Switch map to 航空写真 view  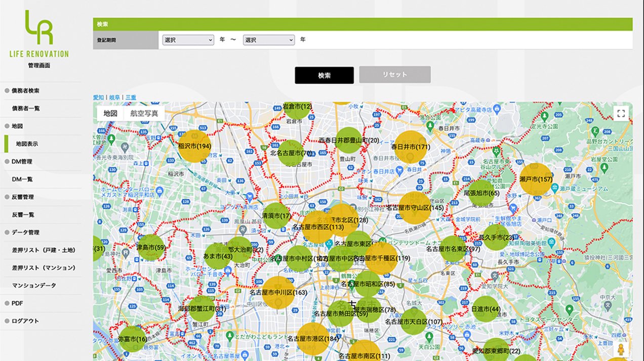coord(144,113)
